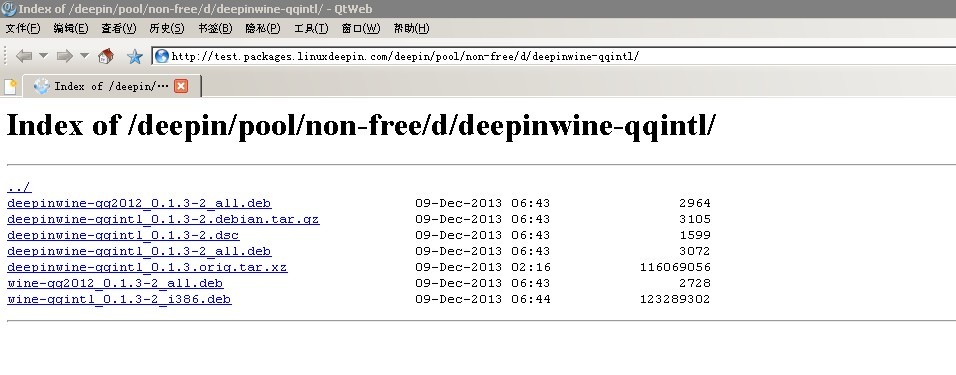This screenshot has width=956, height=375.
Task: Follow the ../ parent directory link
Action: pyautogui.click(x=19, y=187)
